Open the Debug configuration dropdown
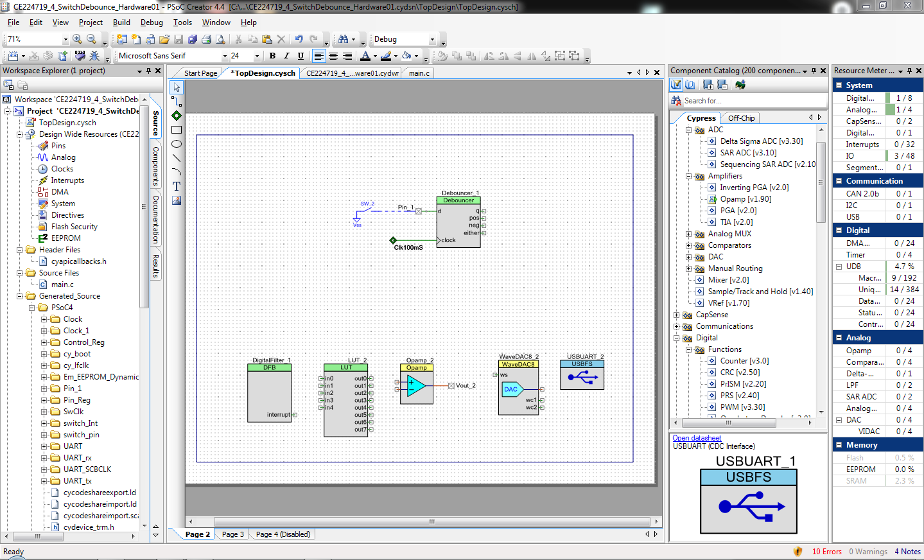Screen dimensions: 924x560 click(432, 39)
